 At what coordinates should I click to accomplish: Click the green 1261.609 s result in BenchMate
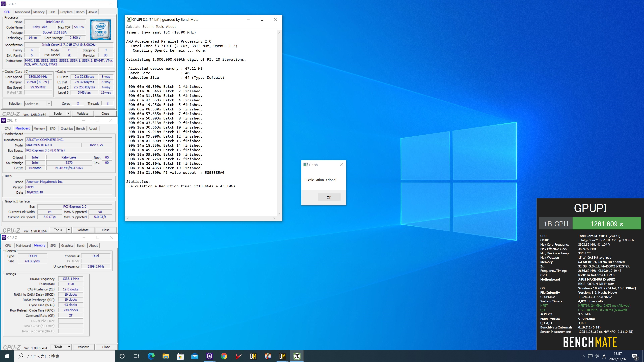607,223
